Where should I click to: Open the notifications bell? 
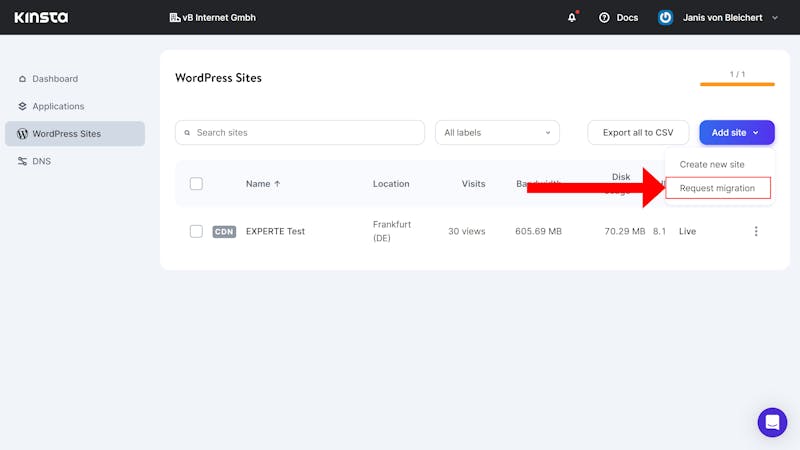[572, 17]
